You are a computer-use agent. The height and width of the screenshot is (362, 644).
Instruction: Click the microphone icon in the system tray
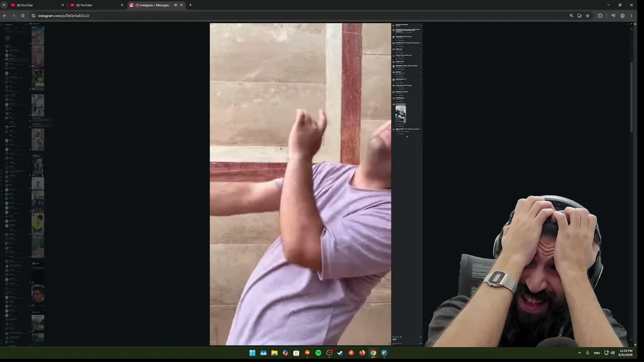(x=588, y=353)
